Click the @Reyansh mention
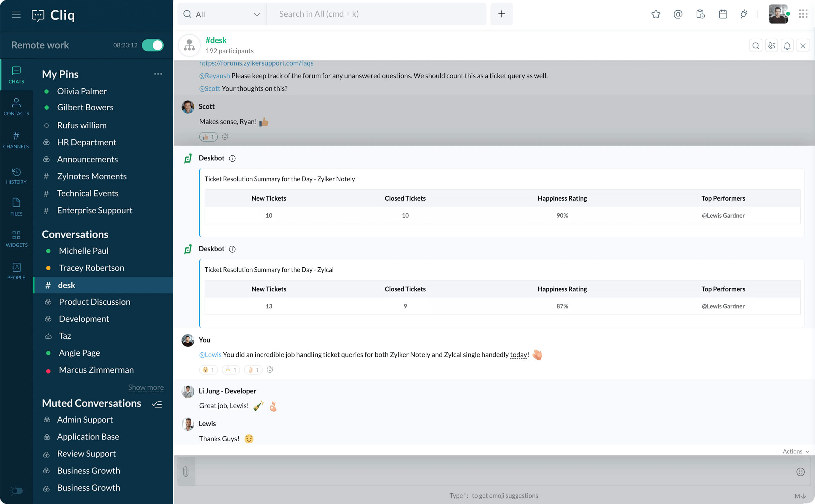The image size is (815, 504). pos(214,76)
